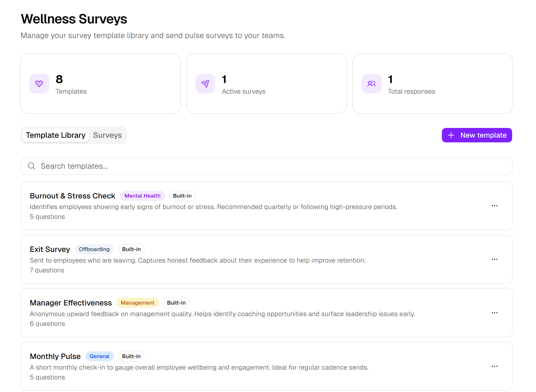Switch to the Surveys tab

coord(107,135)
